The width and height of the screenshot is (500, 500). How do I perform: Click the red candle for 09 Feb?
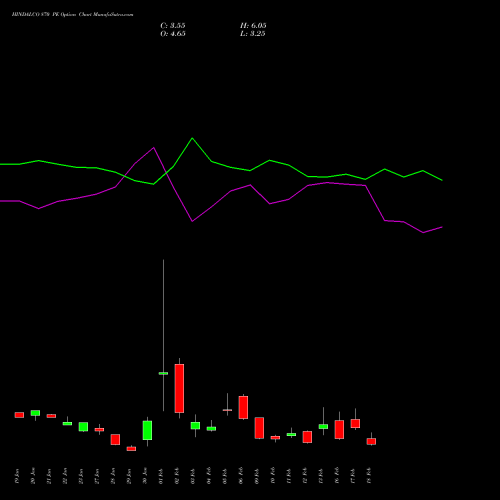click(259, 428)
